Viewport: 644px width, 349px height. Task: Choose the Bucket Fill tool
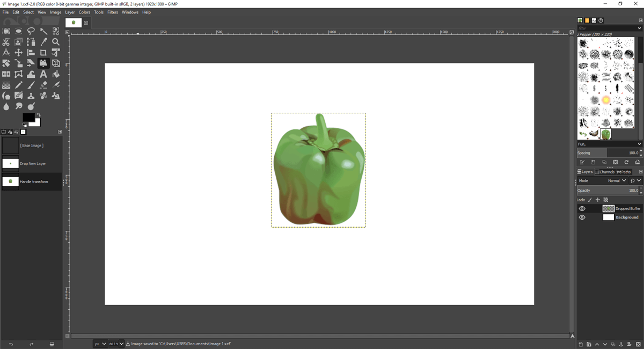[x=56, y=74]
